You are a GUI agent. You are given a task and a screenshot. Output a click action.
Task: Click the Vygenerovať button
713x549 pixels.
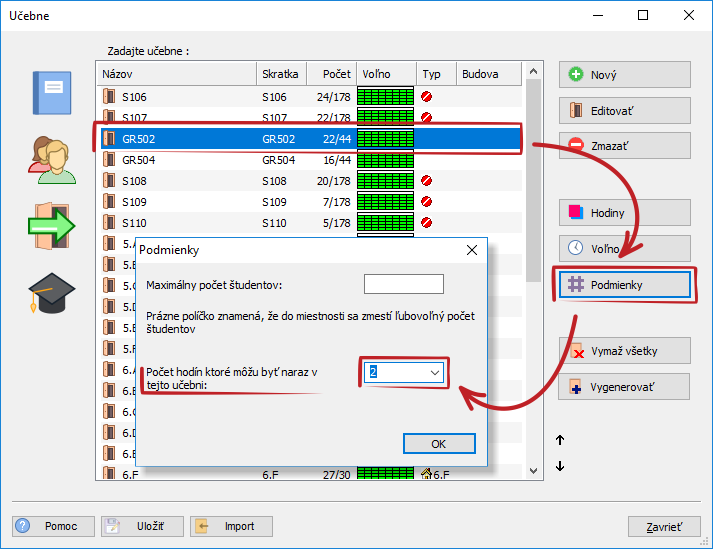624,387
